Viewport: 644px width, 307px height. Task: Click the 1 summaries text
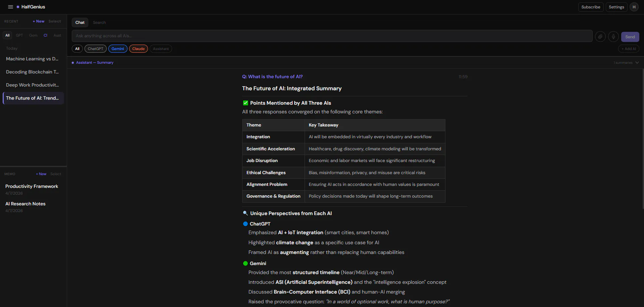[x=623, y=63]
